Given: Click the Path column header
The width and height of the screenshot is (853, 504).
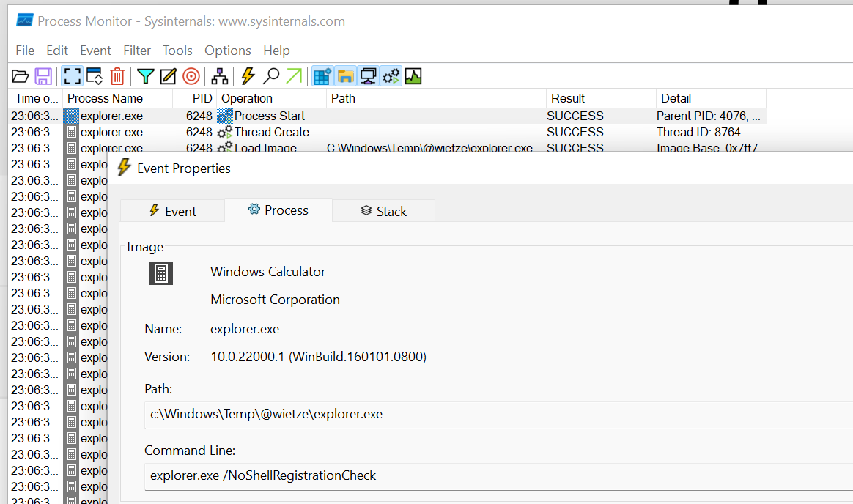Looking at the screenshot, I should click(x=436, y=98).
